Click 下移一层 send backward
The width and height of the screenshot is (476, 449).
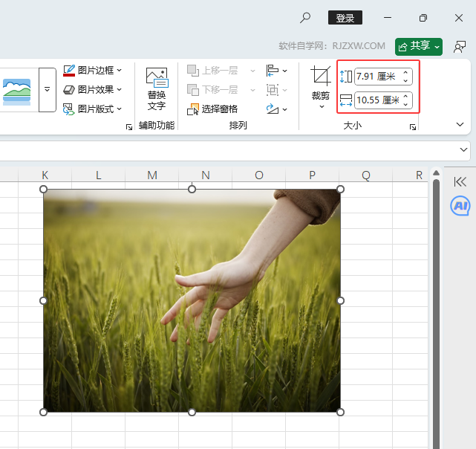pyautogui.click(x=213, y=90)
